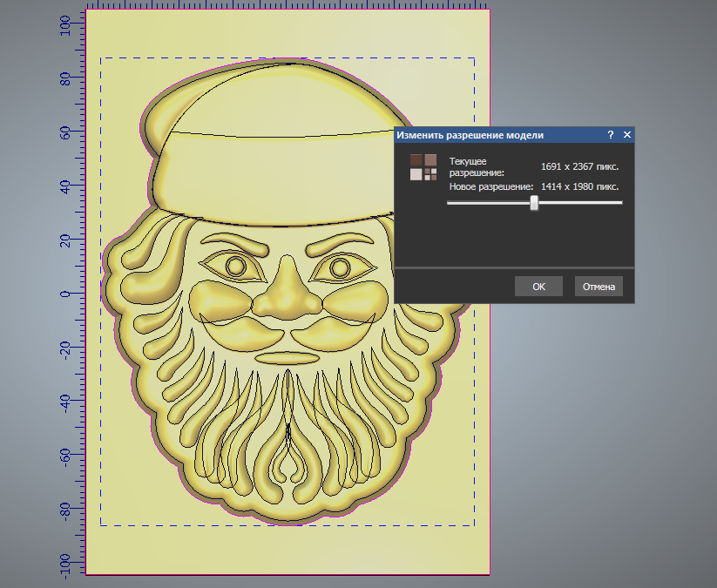This screenshot has height=588, width=717.
Task: Click the current resolution value 1691 x 2367
Action: tap(579, 166)
